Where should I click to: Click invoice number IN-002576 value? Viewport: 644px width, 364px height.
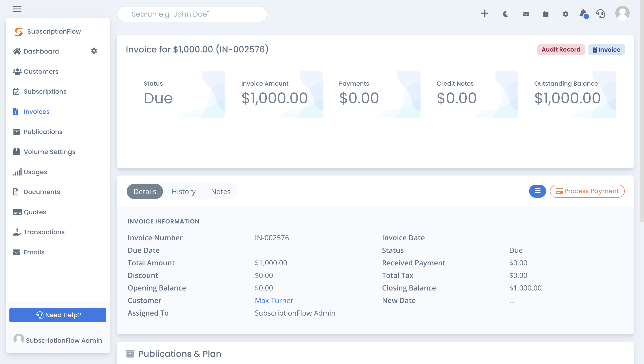(x=272, y=238)
